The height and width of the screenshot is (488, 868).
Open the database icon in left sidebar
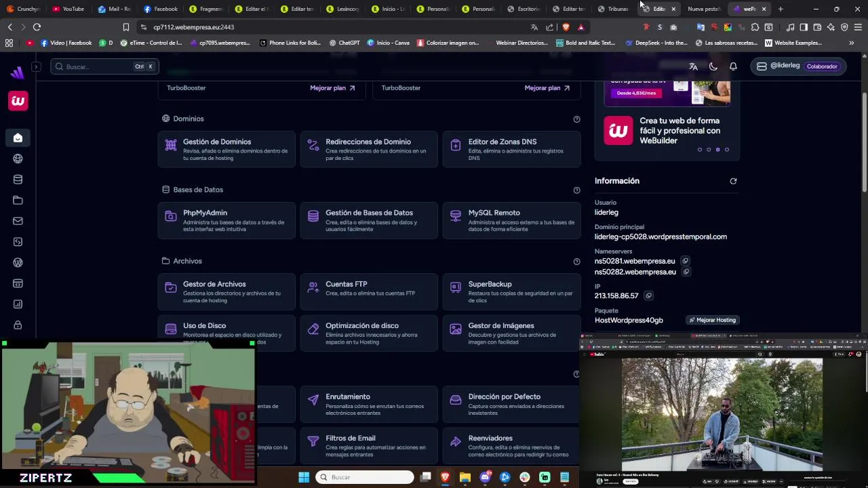(18, 180)
